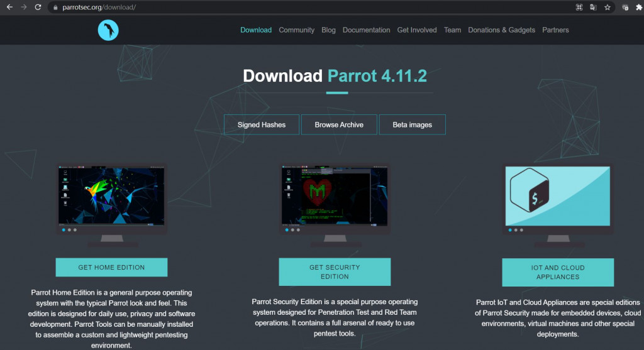Select second carousel dot under Security Edition image
The image size is (644, 350).
pyautogui.click(x=292, y=230)
